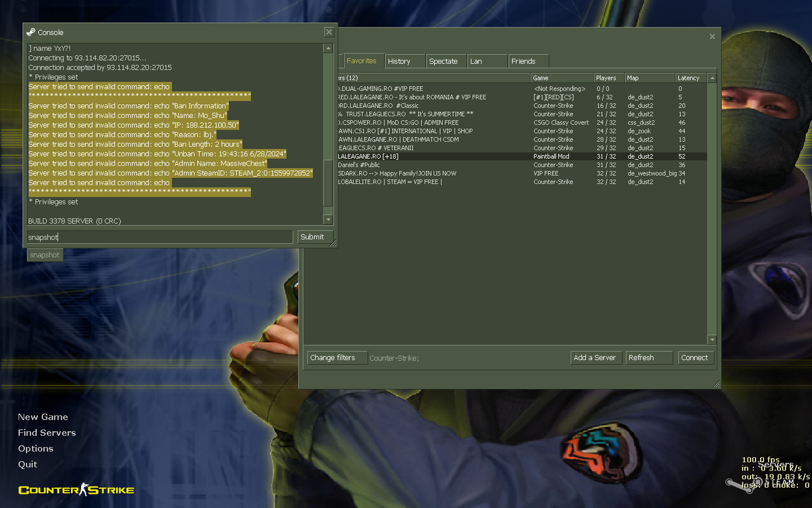Click the css_dust2 map cell
This screenshot has height=508, width=812.
point(641,123)
